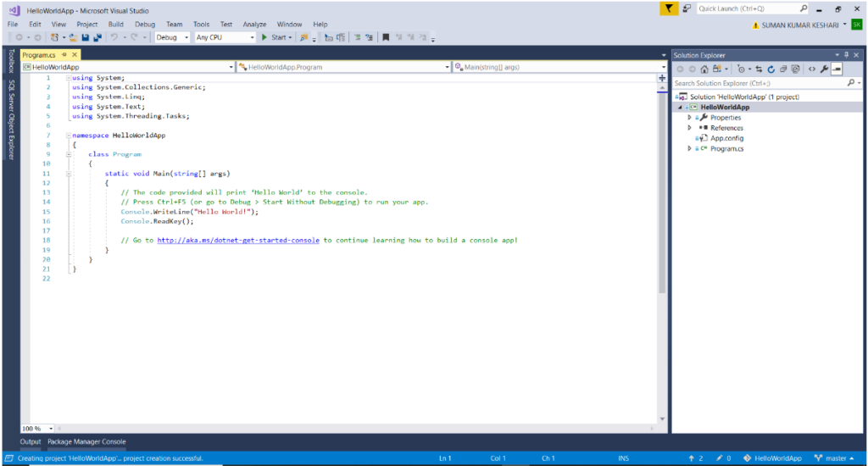
Task: Click the New Project toolbar icon
Action: pyautogui.click(x=54, y=37)
